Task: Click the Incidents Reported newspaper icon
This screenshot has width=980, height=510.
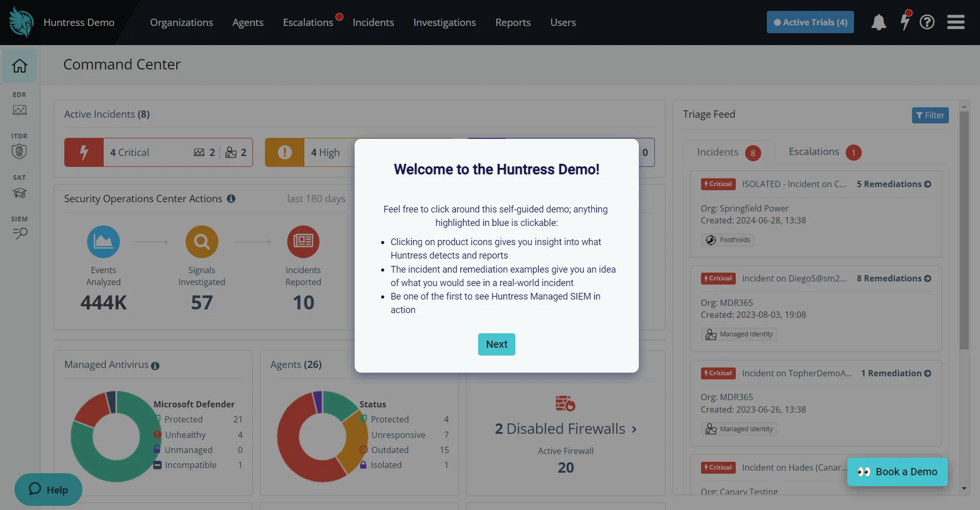Action: click(x=303, y=242)
